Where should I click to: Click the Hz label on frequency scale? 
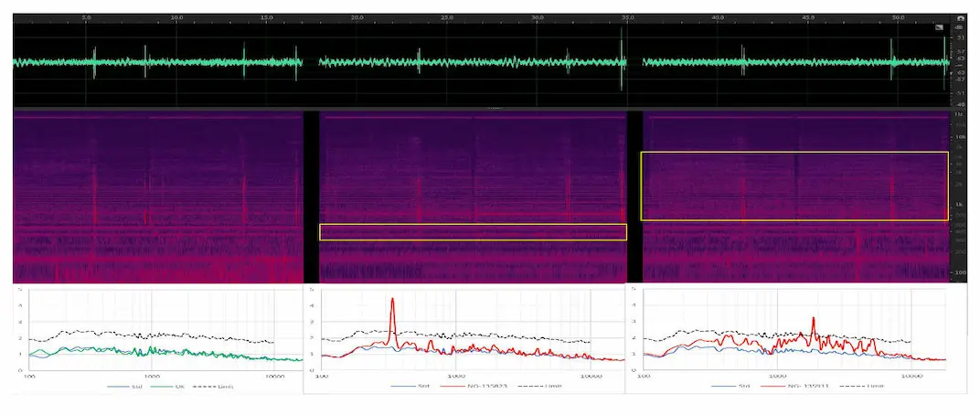pos(961,114)
